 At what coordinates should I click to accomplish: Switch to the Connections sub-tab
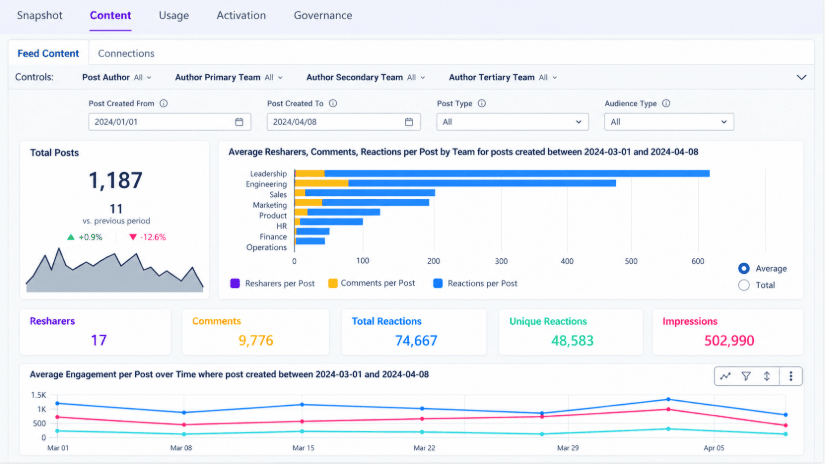pos(126,53)
